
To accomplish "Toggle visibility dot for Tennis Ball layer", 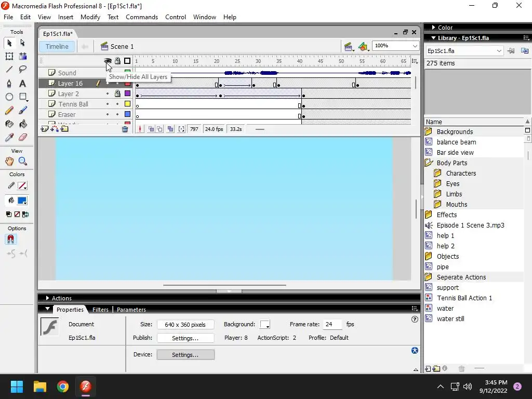I will [x=108, y=104].
